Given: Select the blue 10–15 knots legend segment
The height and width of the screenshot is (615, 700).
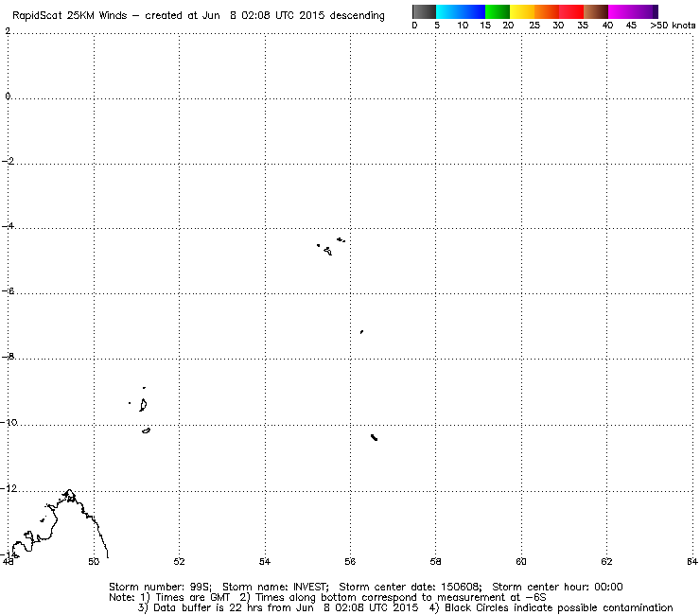Looking at the screenshot, I should [x=473, y=11].
